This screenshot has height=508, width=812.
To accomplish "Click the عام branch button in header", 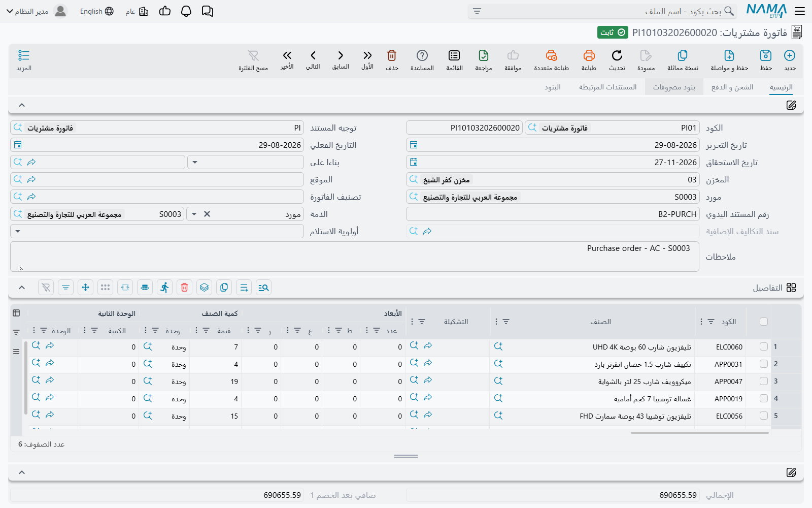I will [x=137, y=11].
